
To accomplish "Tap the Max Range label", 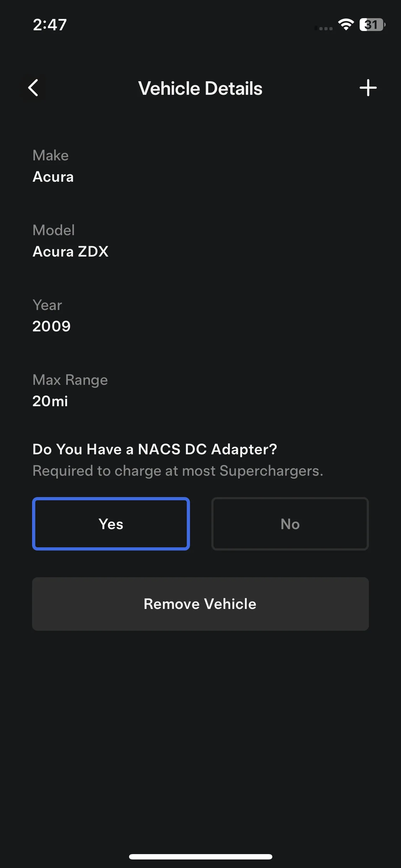I will tap(70, 380).
